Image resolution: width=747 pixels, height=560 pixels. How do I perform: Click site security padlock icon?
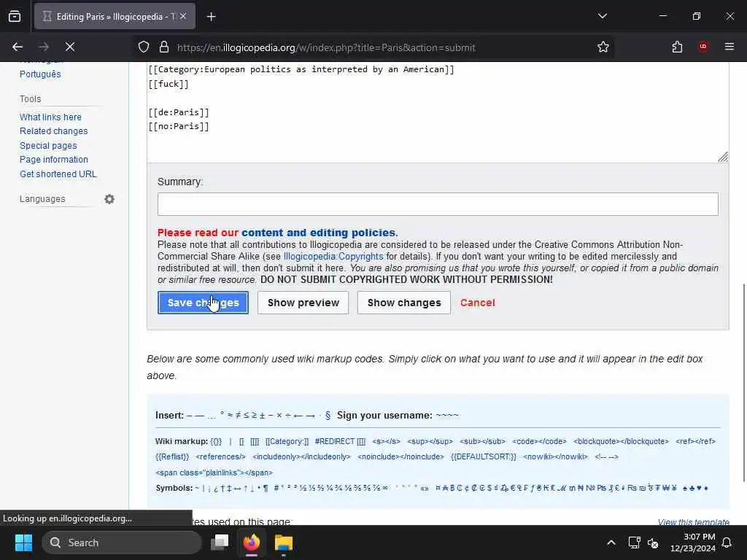click(164, 47)
